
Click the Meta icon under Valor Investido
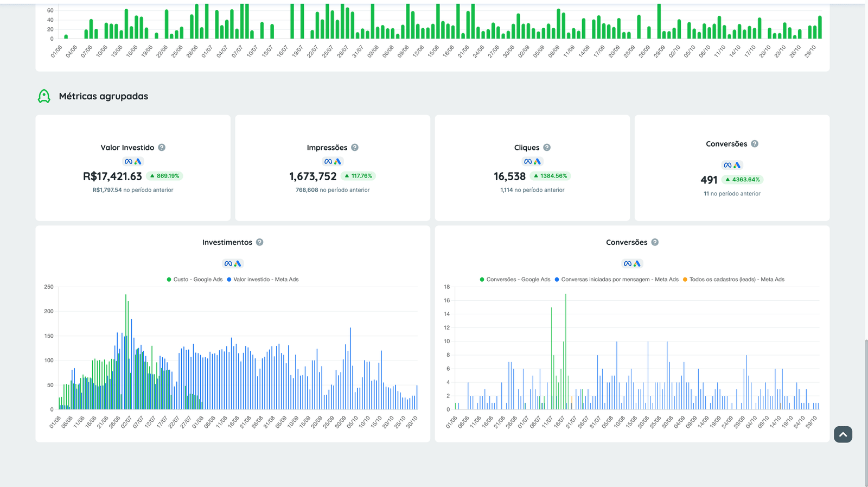click(x=128, y=162)
